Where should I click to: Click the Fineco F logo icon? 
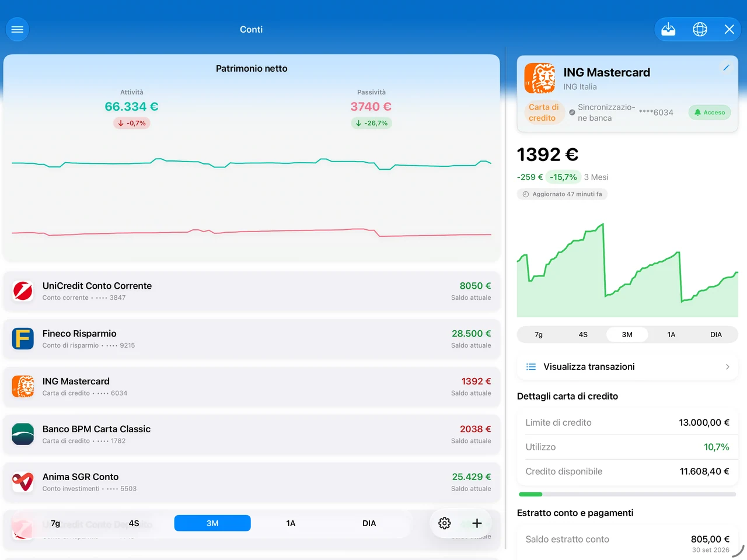(x=23, y=338)
